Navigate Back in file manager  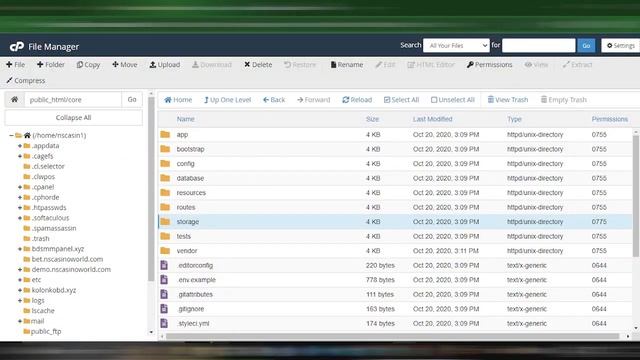tap(274, 100)
